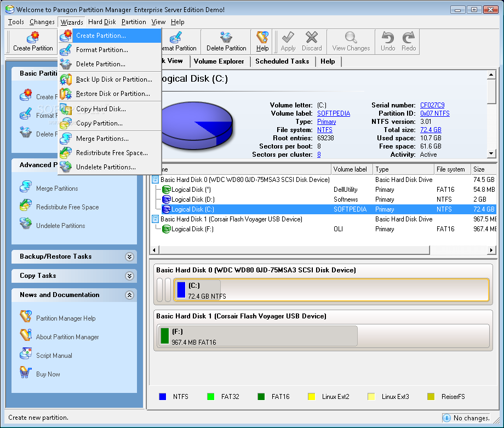Screen dimensions: 504x428
Task: Click View Changes magnifier icon
Action: coord(351,37)
